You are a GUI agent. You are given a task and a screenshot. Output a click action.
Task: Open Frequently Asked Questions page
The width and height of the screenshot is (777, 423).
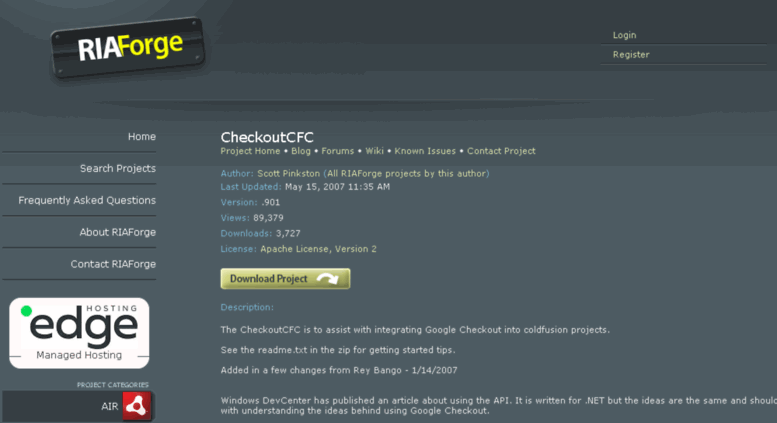coord(87,200)
